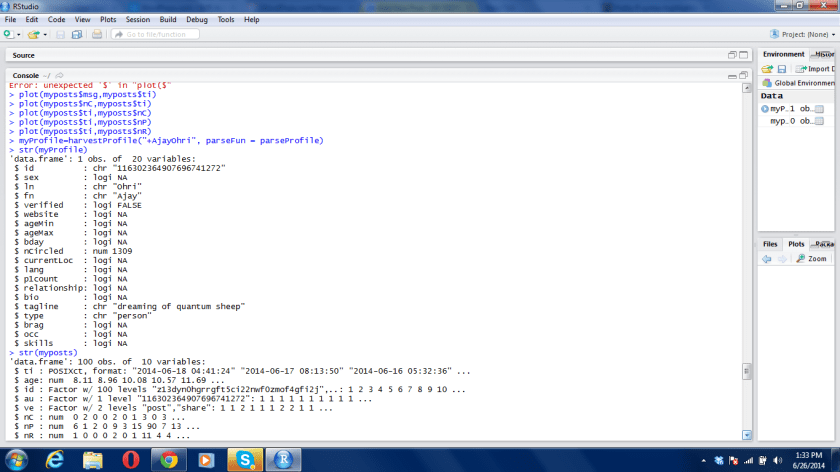
Task: Click the RStudio taskbar icon
Action: point(283,460)
